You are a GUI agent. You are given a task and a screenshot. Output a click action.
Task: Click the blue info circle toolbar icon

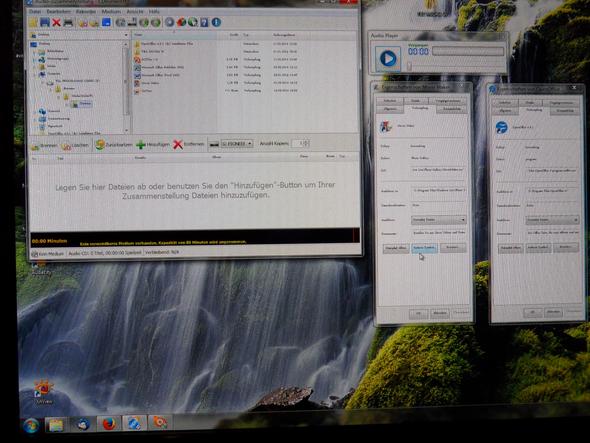coord(216,22)
